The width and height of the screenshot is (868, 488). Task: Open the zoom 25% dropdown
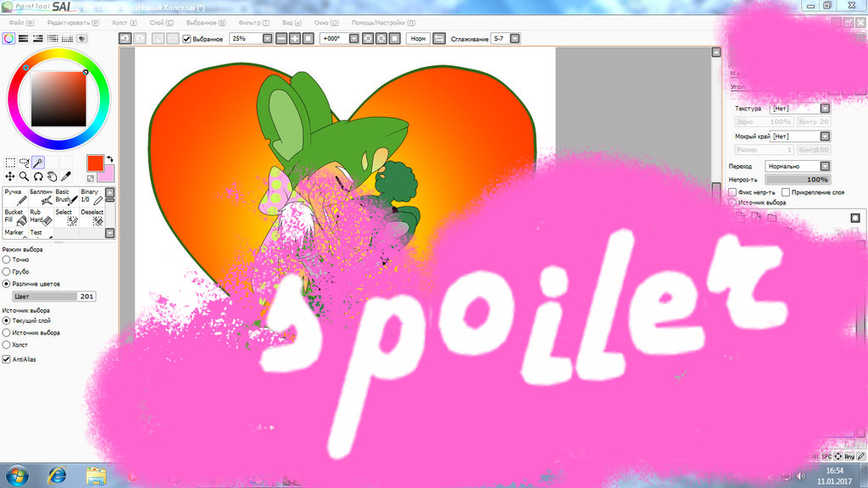click(x=267, y=38)
